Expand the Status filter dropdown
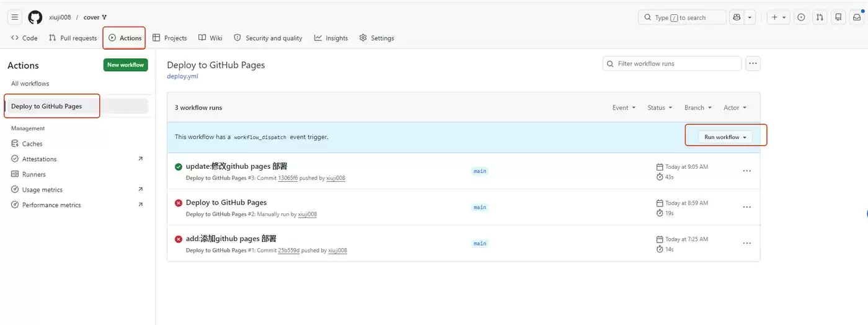Image resolution: width=868 pixels, height=325 pixels. coord(660,107)
